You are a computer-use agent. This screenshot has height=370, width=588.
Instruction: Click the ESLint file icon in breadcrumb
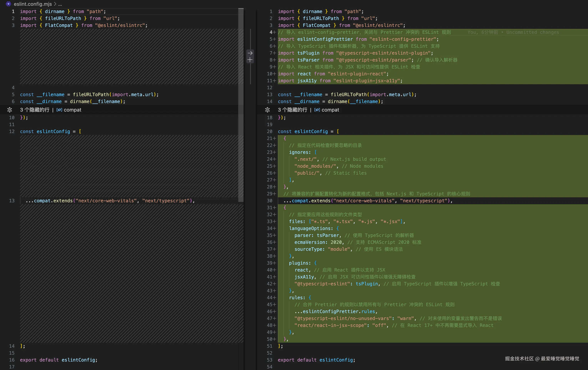click(x=8, y=4)
